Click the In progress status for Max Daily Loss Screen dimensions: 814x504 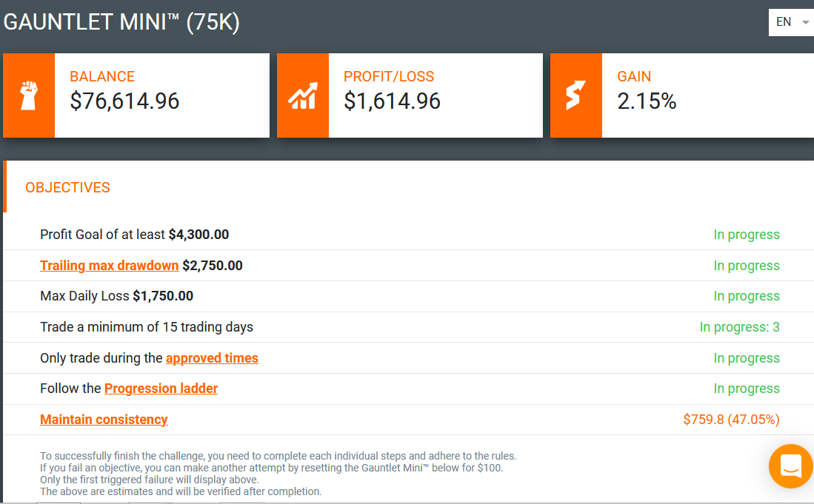point(747,296)
